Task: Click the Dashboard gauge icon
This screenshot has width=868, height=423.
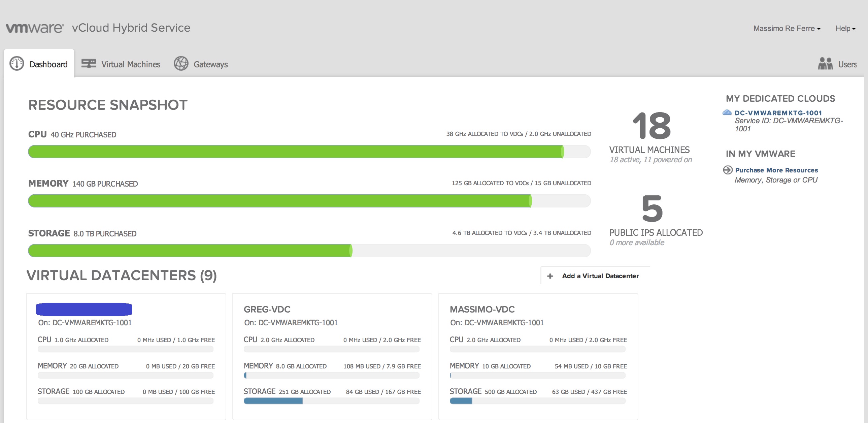Action: (17, 64)
